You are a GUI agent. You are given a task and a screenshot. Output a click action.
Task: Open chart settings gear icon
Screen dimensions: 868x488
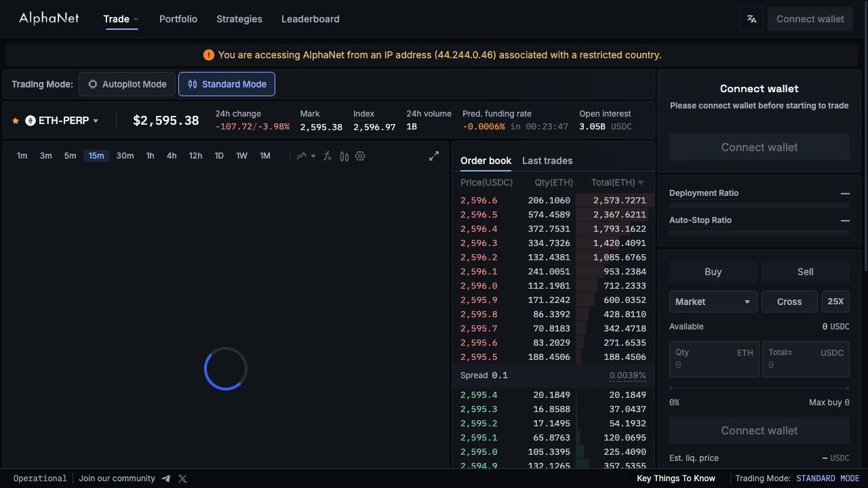pyautogui.click(x=360, y=156)
